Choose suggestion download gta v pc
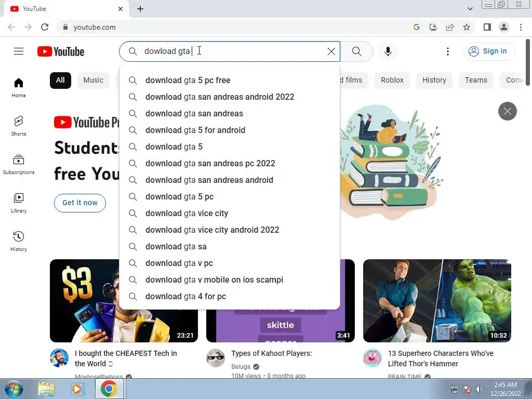The height and width of the screenshot is (399, 532). click(230, 263)
